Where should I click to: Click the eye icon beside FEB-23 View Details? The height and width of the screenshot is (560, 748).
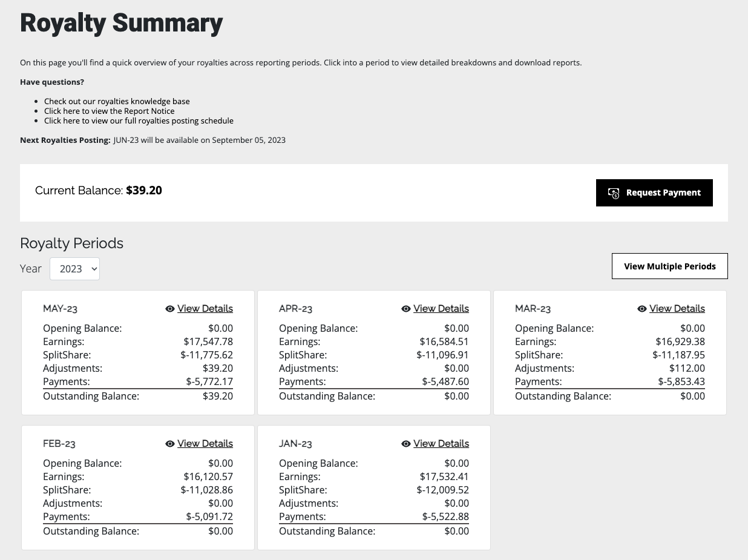(x=170, y=444)
